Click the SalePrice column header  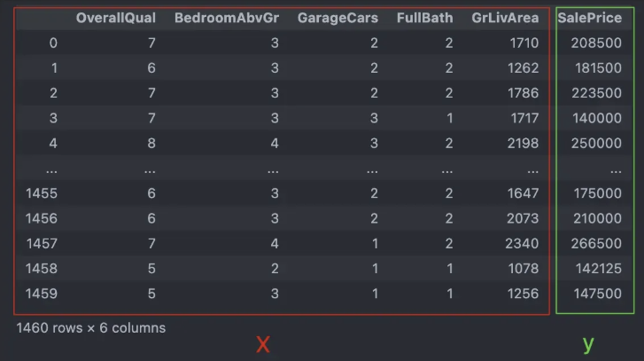[x=589, y=18]
